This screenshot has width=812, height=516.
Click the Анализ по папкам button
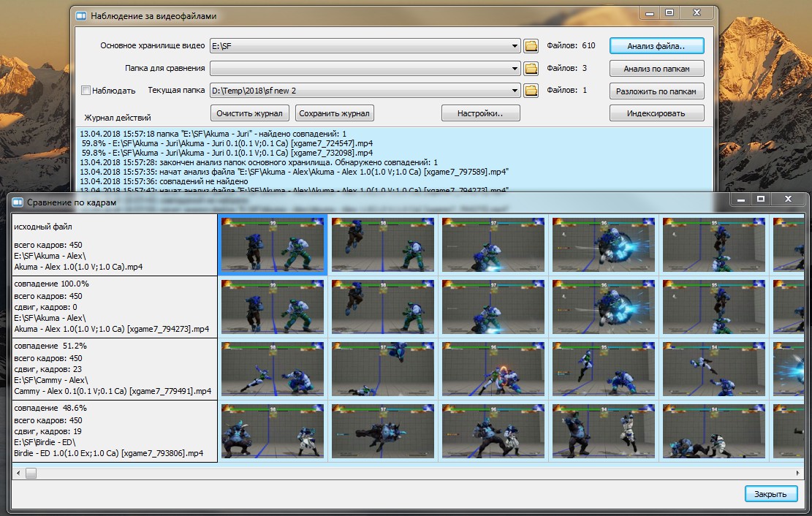[x=656, y=69]
